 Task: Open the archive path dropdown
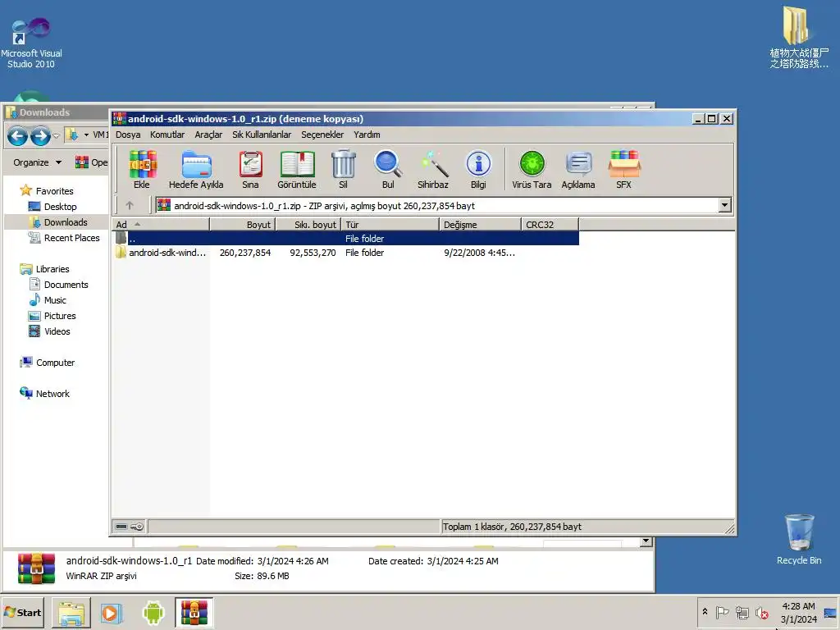point(725,205)
